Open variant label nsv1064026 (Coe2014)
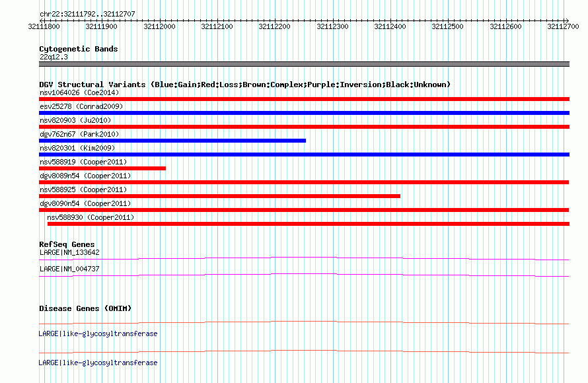The width and height of the screenshot is (588, 383). (x=79, y=92)
